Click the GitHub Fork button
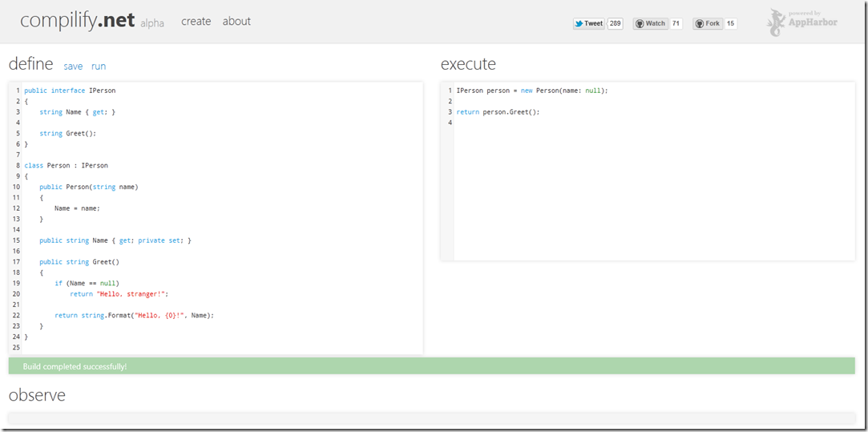 (x=708, y=23)
